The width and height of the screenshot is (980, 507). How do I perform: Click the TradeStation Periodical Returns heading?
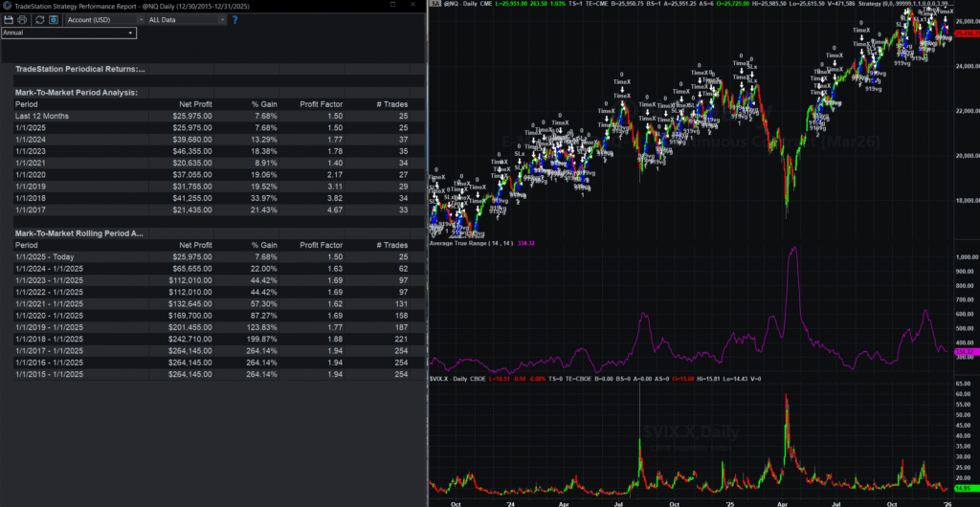coord(79,69)
